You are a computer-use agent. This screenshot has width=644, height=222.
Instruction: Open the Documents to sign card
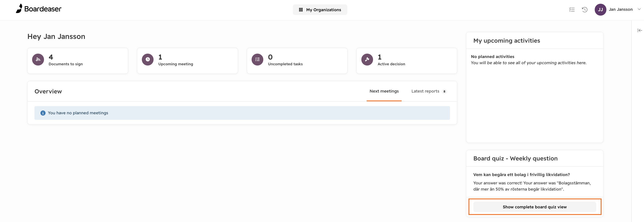(78, 61)
